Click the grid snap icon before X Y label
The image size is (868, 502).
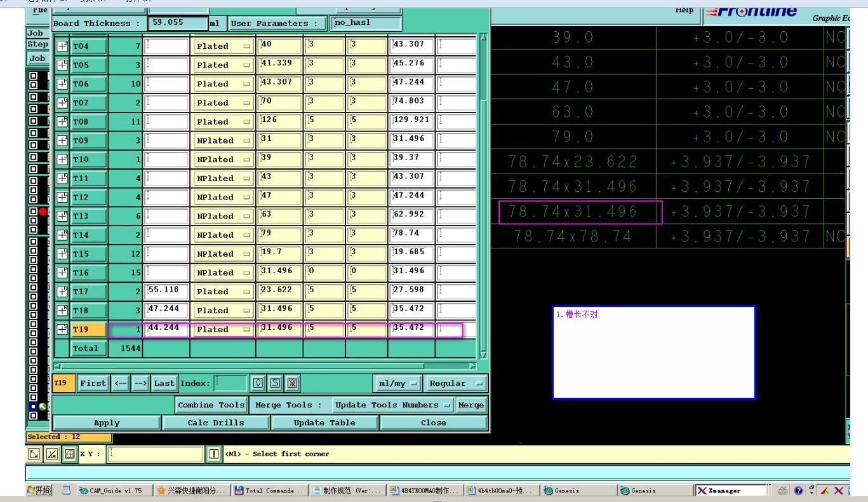(x=70, y=454)
